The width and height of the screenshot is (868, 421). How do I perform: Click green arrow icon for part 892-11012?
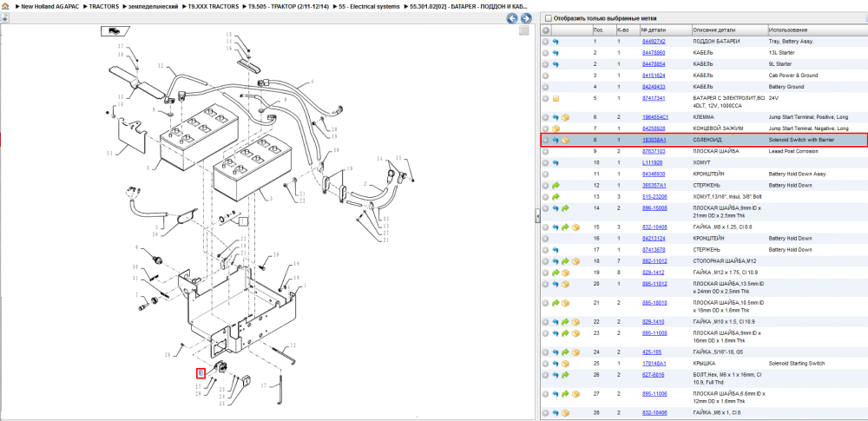pos(566,261)
